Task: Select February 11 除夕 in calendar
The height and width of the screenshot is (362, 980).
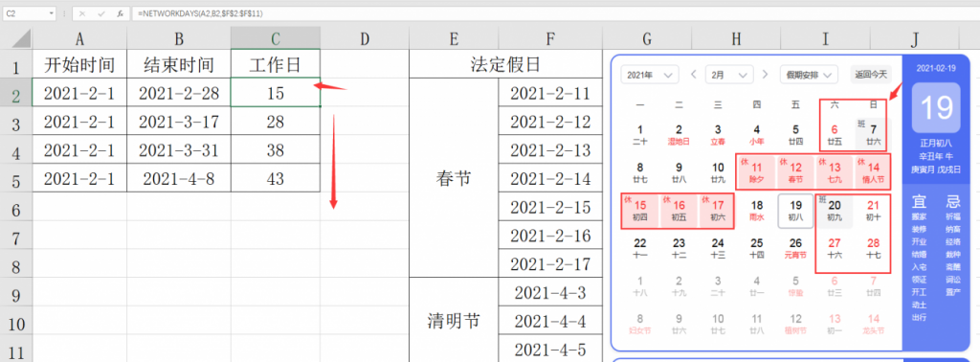Action: pos(757,172)
